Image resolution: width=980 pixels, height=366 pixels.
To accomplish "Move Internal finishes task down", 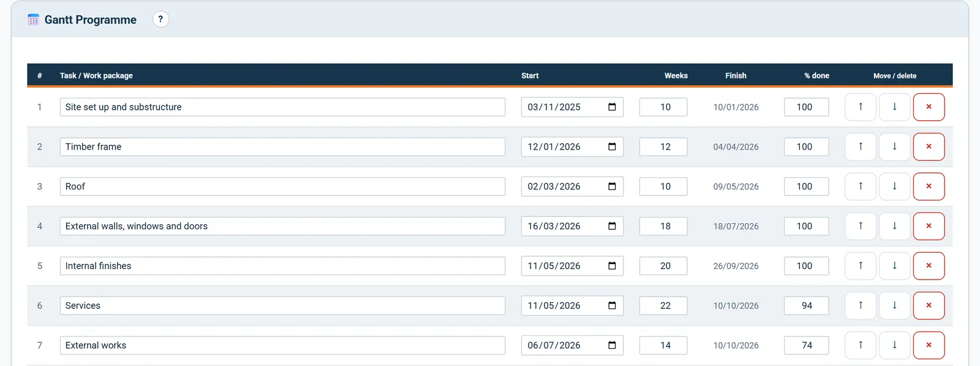I will pos(894,265).
